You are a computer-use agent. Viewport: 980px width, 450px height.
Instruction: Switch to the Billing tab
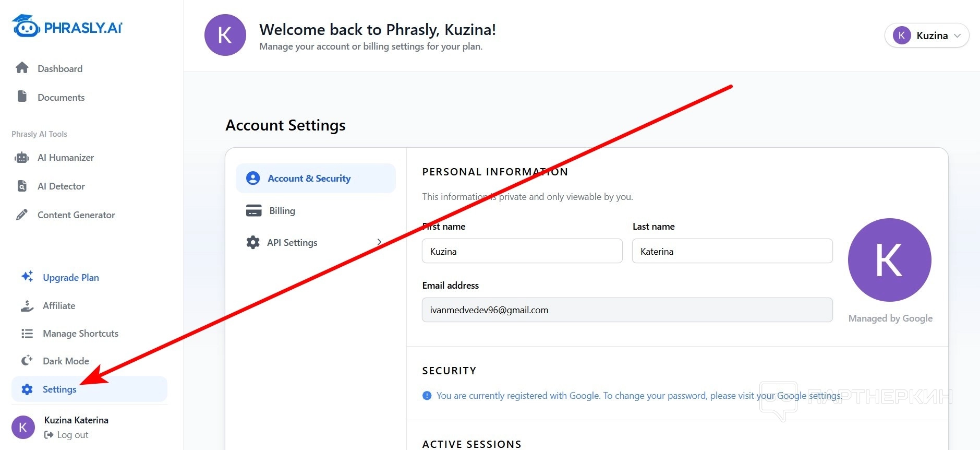282,211
